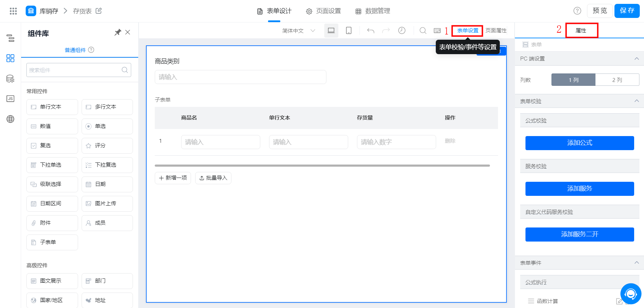The image size is (644, 308).
Task: Click the 保存 button
Action: pyautogui.click(x=627, y=11)
